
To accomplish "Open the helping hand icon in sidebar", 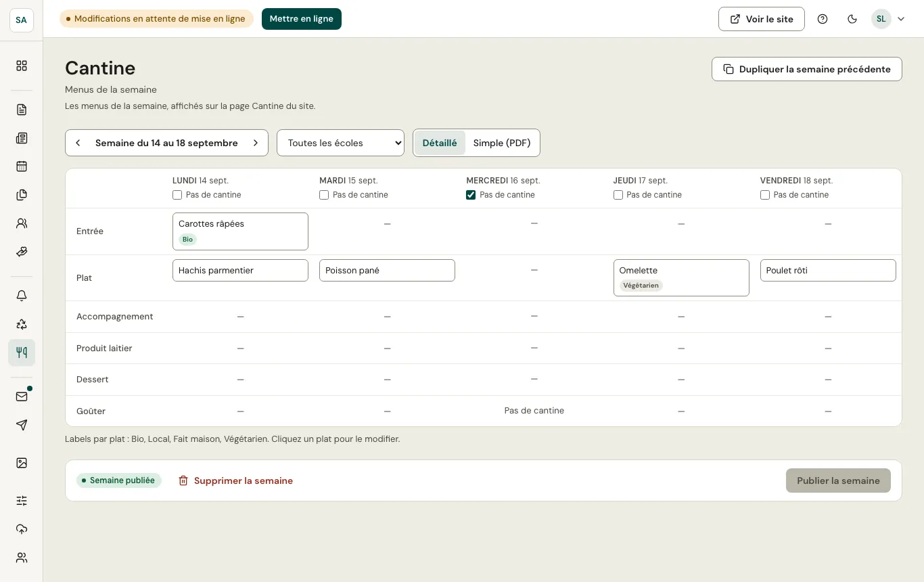I will pyautogui.click(x=22, y=252).
